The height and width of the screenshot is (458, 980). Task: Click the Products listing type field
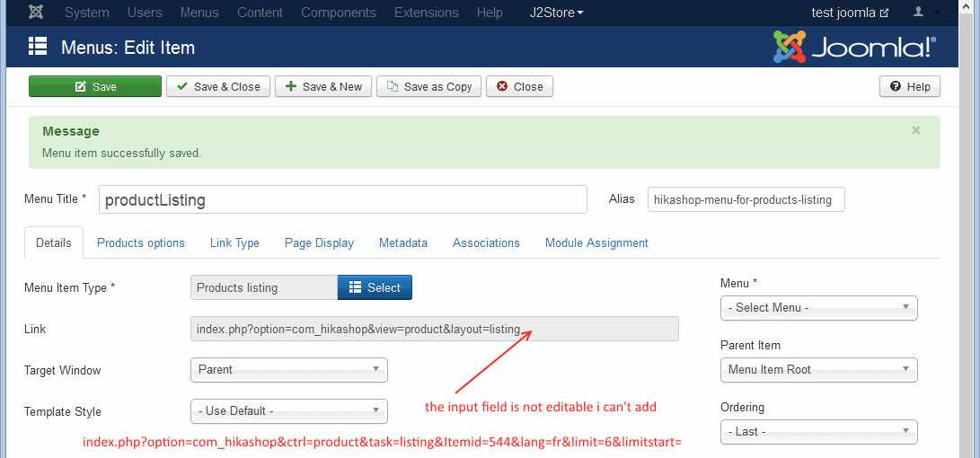tap(264, 287)
